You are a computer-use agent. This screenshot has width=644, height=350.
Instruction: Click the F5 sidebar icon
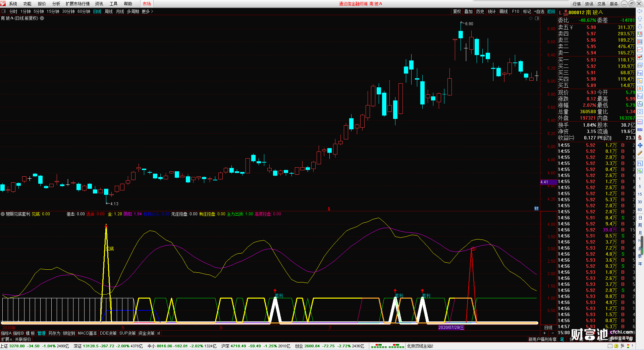coord(640,164)
